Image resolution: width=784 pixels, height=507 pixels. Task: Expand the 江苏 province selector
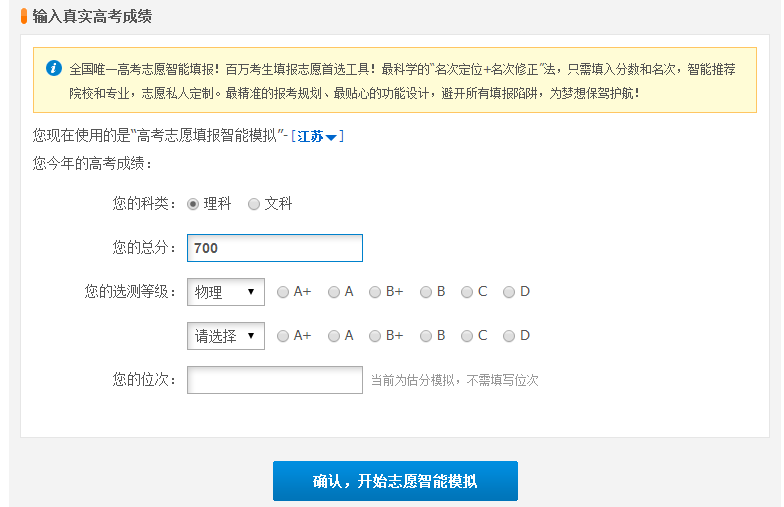click(x=317, y=136)
